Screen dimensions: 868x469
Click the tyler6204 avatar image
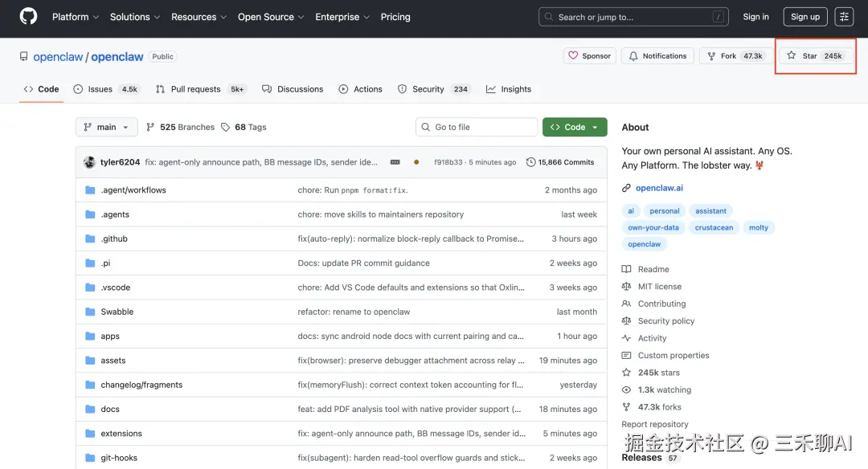click(89, 162)
